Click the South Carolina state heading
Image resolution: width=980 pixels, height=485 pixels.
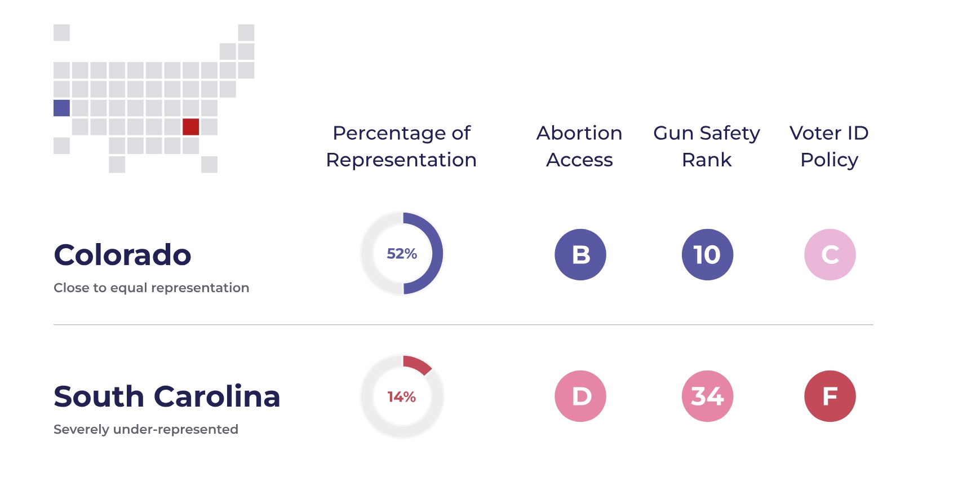click(x=167, y=396)
